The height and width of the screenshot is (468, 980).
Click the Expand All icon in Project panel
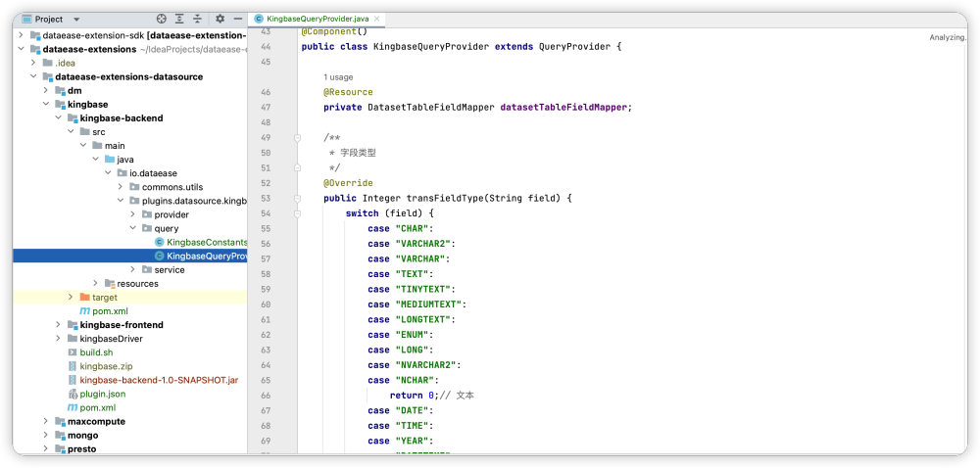[180, 20]
